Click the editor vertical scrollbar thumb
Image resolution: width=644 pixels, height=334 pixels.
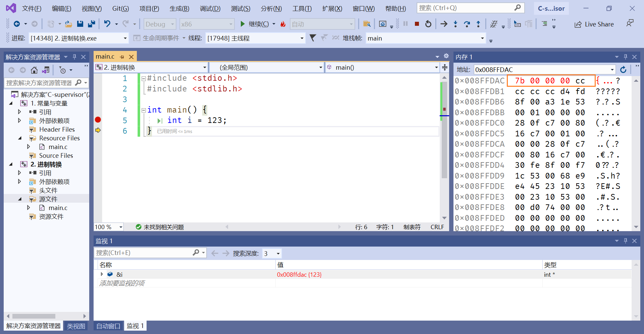(x=444, y=130)
